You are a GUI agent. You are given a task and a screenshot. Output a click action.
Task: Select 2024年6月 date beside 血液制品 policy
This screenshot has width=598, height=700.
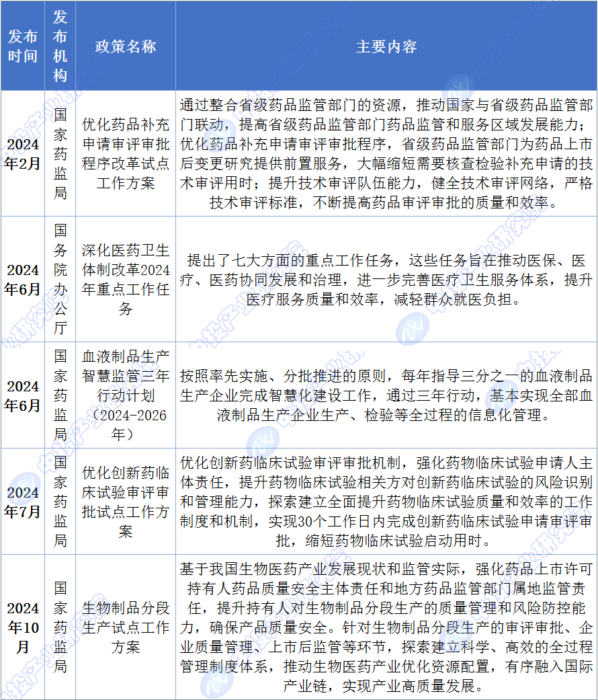click(x=22, y=395)
